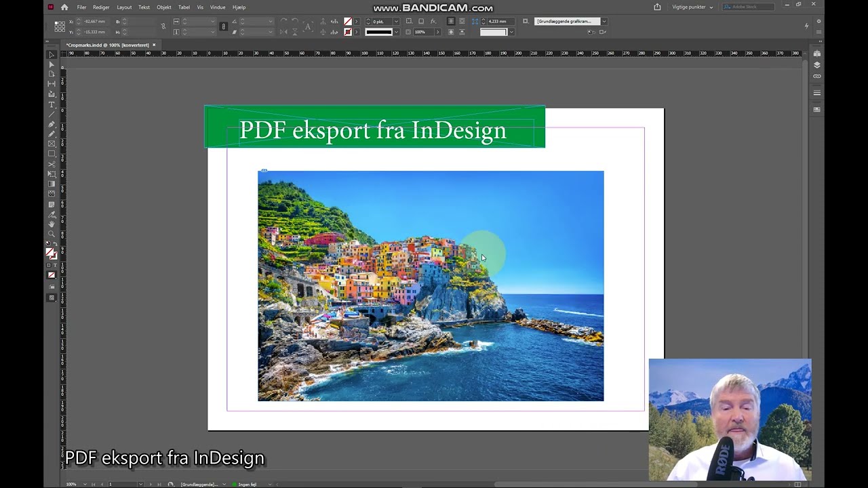
Task: Open the shear angle dropdown
Action: [x=270, y=32]
